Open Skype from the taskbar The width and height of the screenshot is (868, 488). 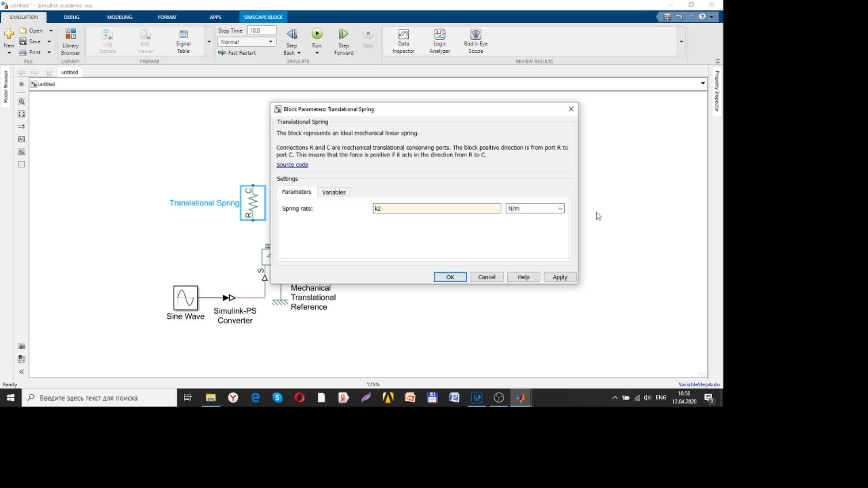[x=278, y=398]
